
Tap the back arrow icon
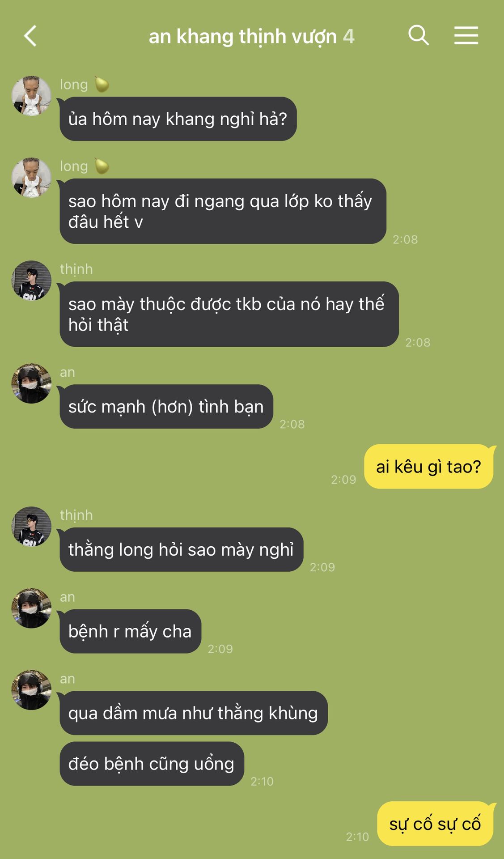pyautogui.click(x=30, y=36)
